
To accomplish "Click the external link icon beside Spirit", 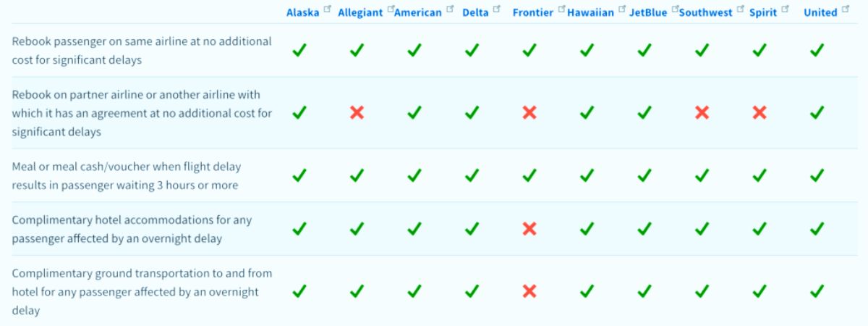I will click(x=785, y=9).
